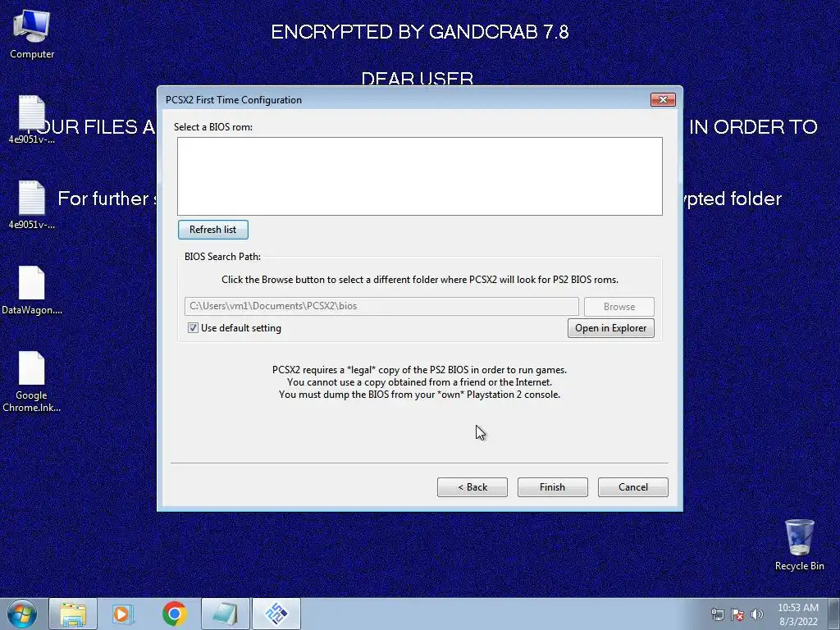Cancel the First Time Configuration wizard
Image resolution: width=840 pixels, height=630 pixels.
(632, 487)
